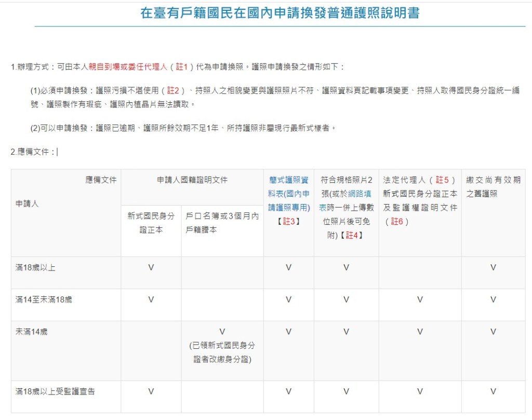Select the 滿18歲以上 row label
Image resolution: width=532 pixels, height=420 pixels.
(x=35, y=268)
